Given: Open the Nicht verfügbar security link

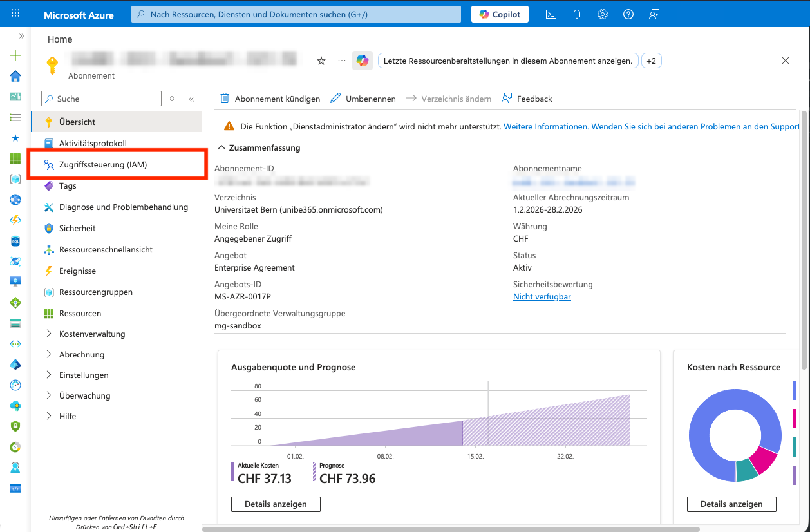Looking at the screenshot, I should click(x=542, y=296).
